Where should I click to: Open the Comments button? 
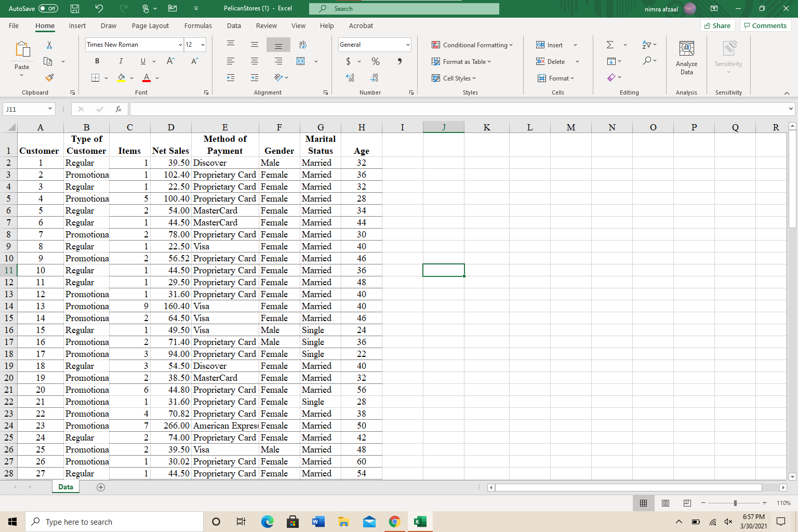(765, 25)
